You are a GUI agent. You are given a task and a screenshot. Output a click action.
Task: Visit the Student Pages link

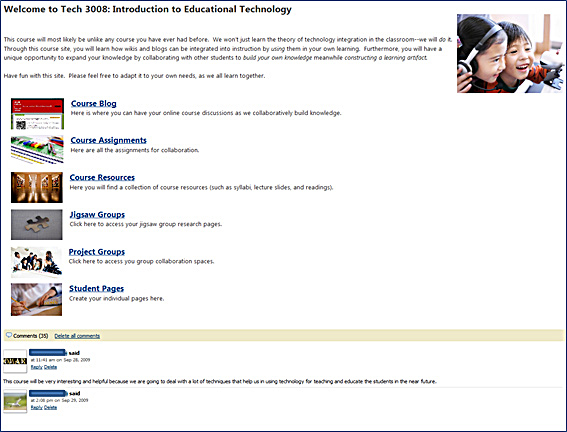(x=96, y=288)
